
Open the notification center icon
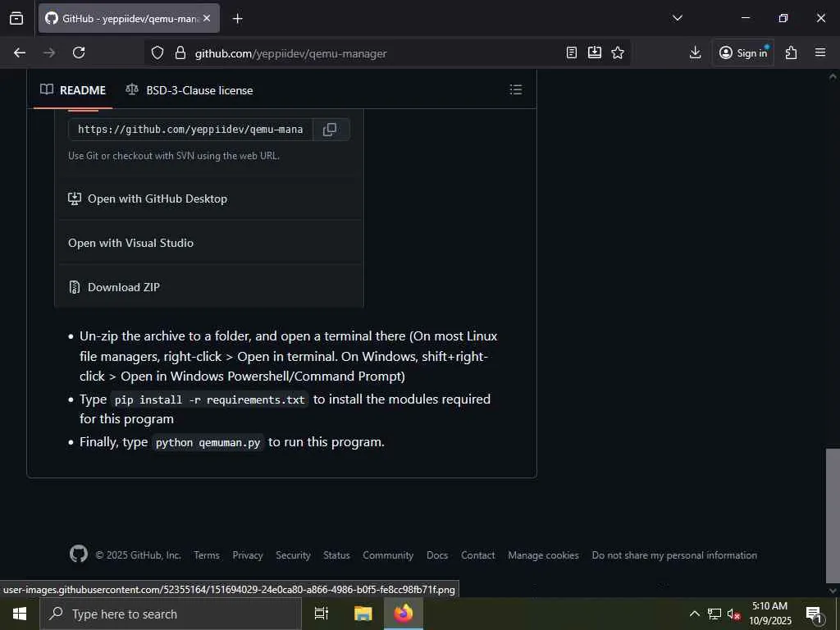click(x=814, y=615)
